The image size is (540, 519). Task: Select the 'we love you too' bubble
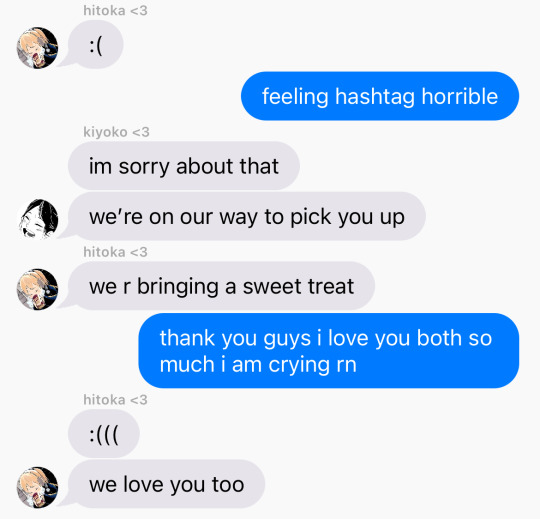click(166, 484)
